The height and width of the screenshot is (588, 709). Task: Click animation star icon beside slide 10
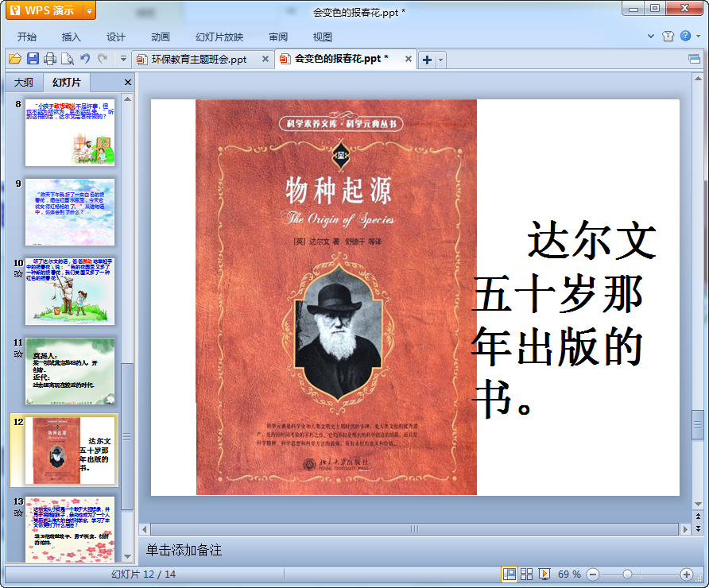[x=18, y=274]
